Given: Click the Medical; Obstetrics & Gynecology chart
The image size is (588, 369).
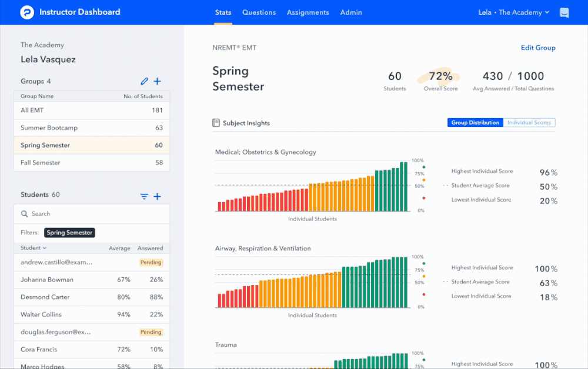Looking at the screenshot, I should [x=313, y=186].
